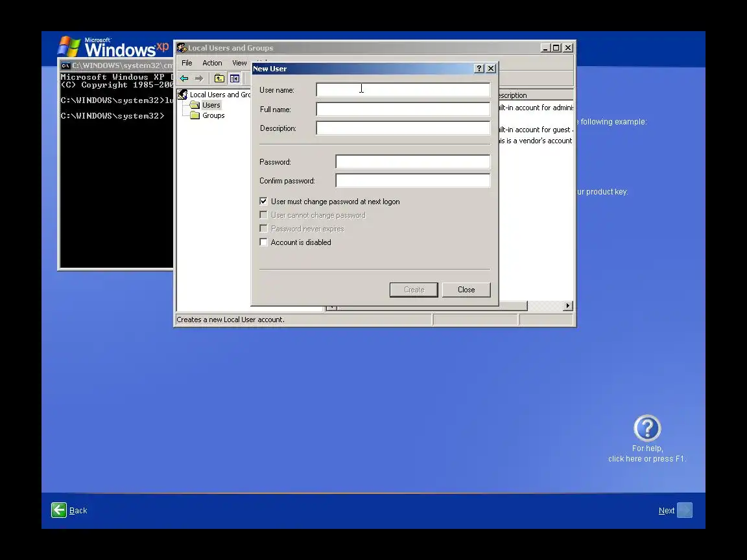Click the Next link at bottom right
The width and height of the screenshot is (747, 560).
667,511
